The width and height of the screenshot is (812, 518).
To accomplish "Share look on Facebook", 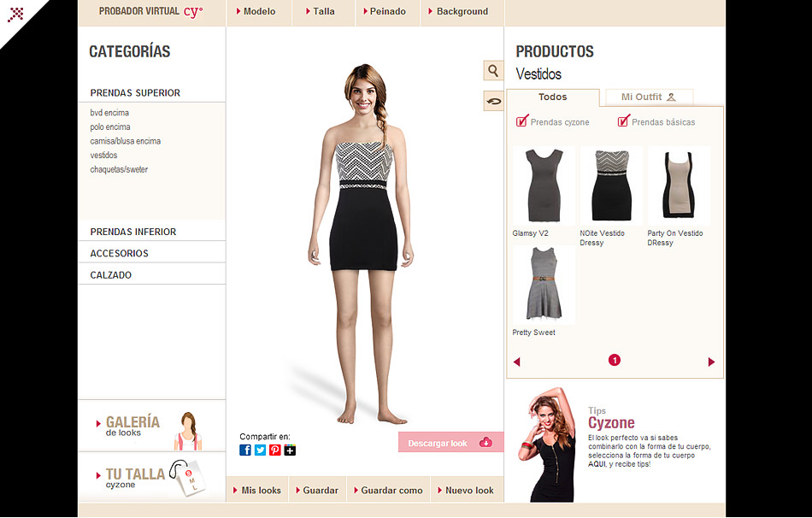I will (x=245, y=450).
